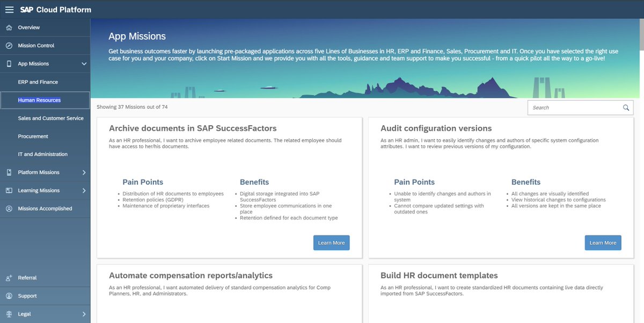Select Human Resources category
644x323 pixels.
(x=45, y=100)
